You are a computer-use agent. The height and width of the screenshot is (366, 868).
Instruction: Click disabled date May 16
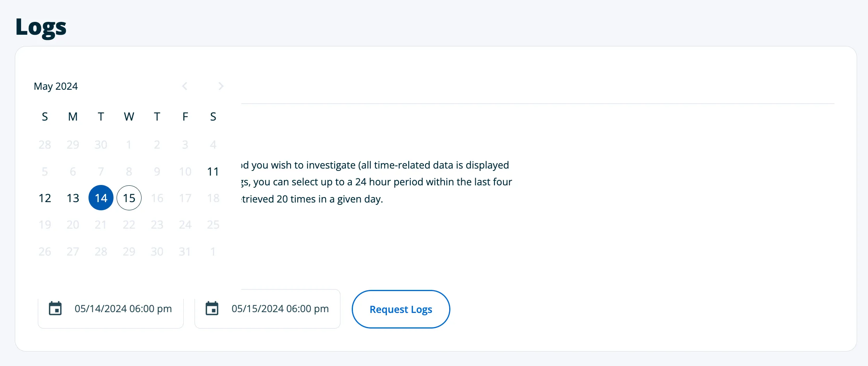click(157, 198)
